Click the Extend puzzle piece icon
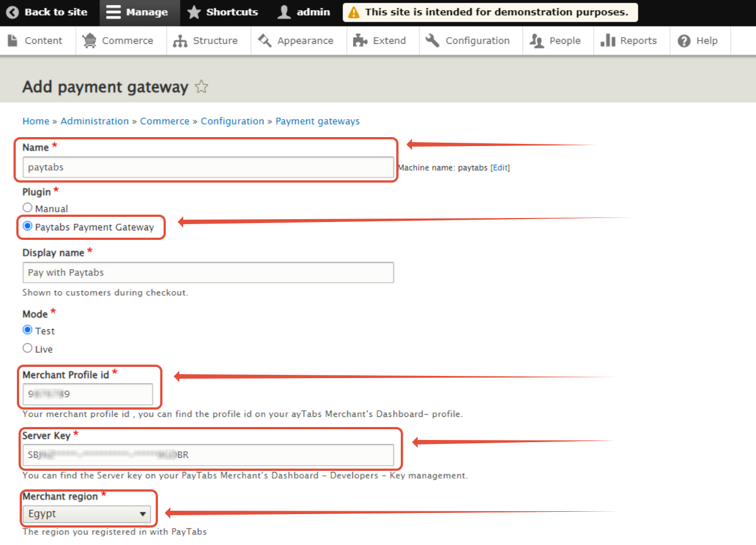 click(360, 40)
